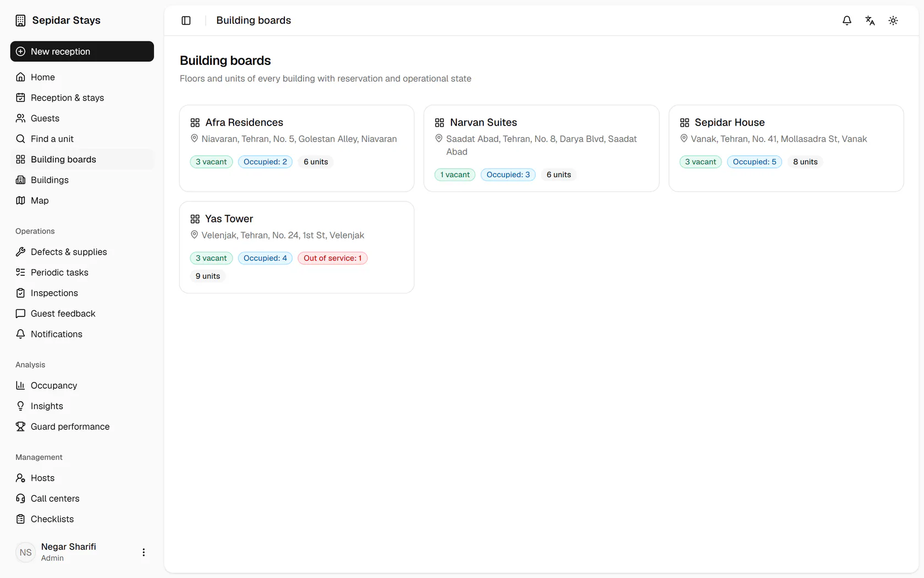Viewport: 924px width, 578px height.
Task: View Occupancy analysis
Action: pyautogui.click(x=82, y=385)
